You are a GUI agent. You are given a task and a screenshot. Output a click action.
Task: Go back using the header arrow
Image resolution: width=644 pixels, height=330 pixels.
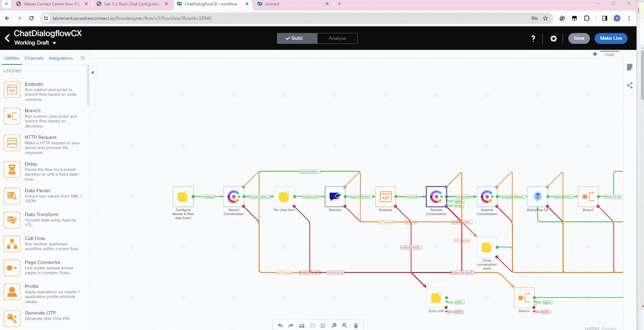[x=7, y=38]
